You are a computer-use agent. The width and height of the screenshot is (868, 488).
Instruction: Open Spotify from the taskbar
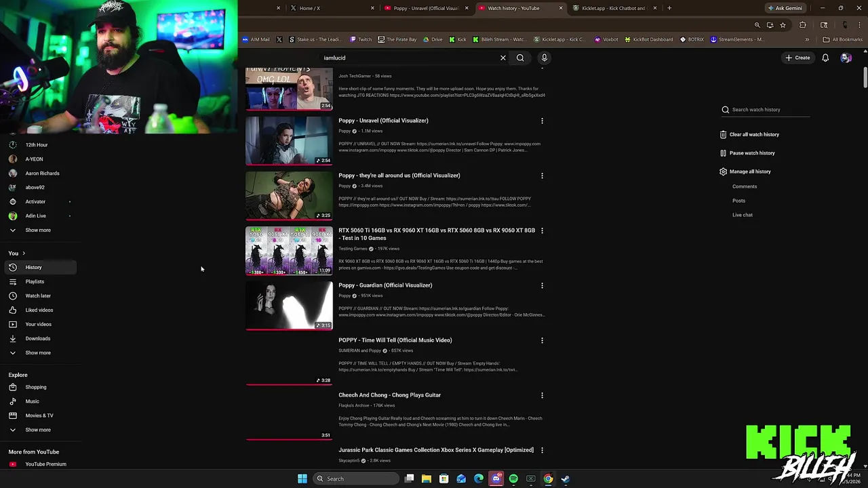point(513,479)
